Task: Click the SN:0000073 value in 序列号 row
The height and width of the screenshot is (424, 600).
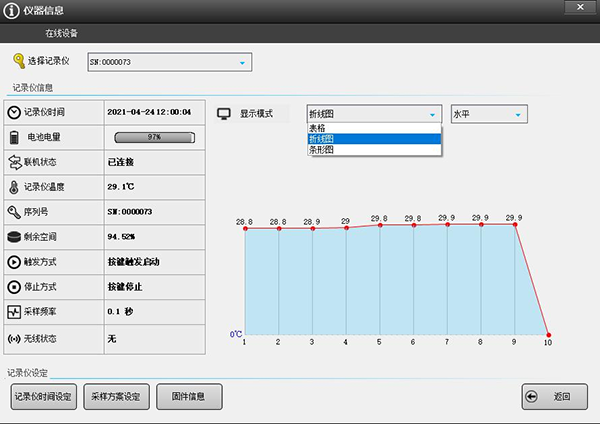Action: pos(130,212)
